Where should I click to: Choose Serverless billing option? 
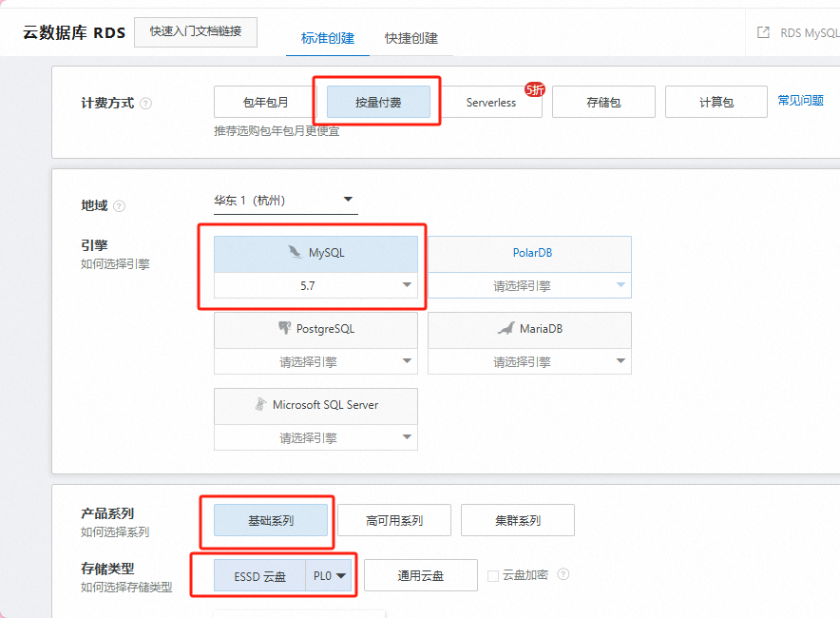490,102
